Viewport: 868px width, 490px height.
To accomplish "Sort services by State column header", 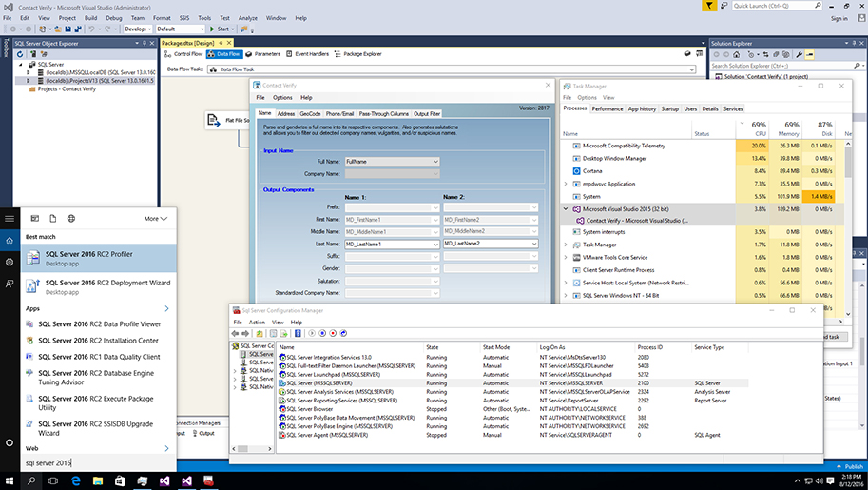I will click(x=452, y=347).
